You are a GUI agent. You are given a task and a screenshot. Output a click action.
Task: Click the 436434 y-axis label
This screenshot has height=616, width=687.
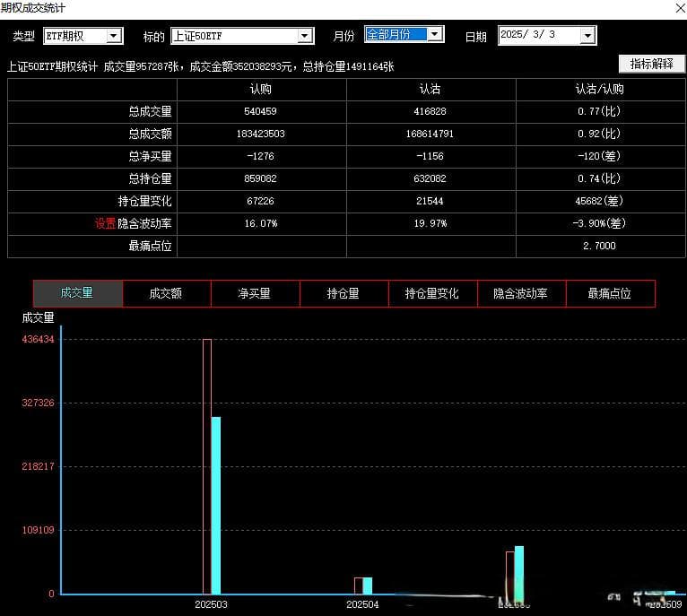tap(39, 339)
